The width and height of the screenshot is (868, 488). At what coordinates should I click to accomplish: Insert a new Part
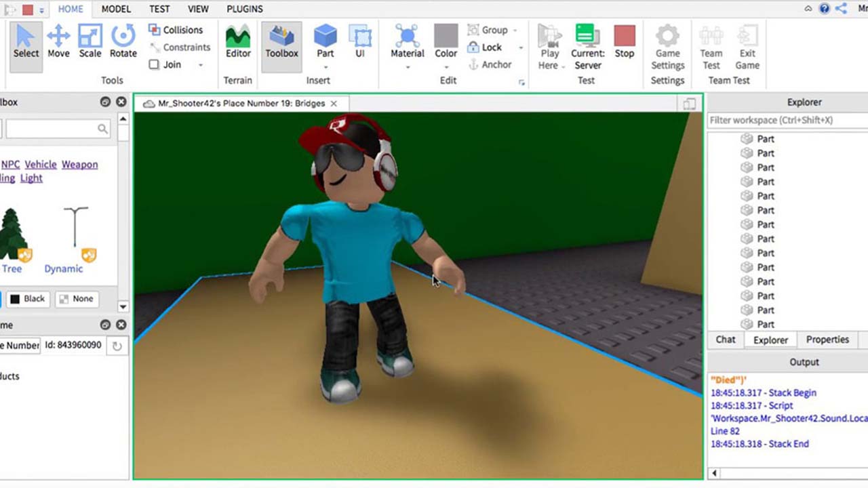pyautogui.click(x=325, y=42)
